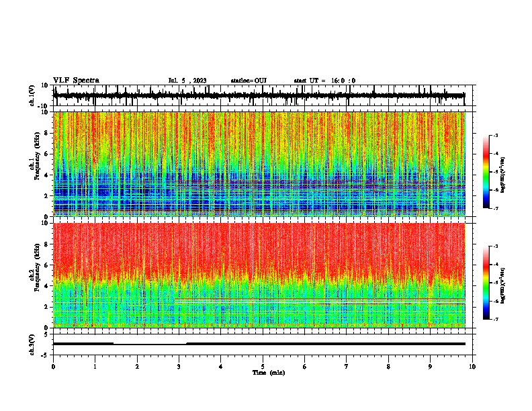
Task: Click the "station=OUJ" header label
Action: (249, 81)
